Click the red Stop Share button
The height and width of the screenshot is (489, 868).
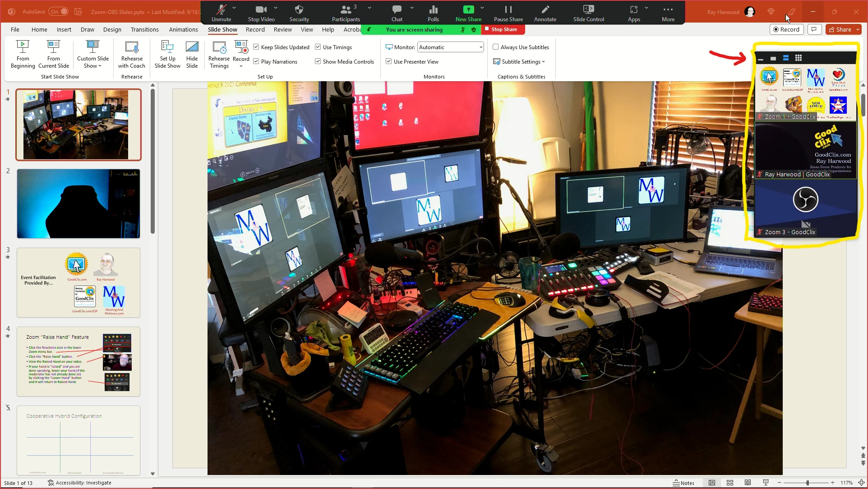point(503,29)
